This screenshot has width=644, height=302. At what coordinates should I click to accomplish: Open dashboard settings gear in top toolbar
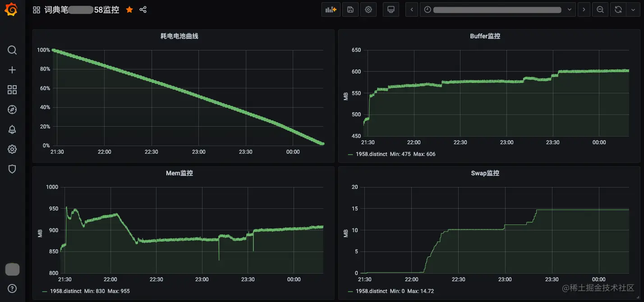[x=368, y=9]
